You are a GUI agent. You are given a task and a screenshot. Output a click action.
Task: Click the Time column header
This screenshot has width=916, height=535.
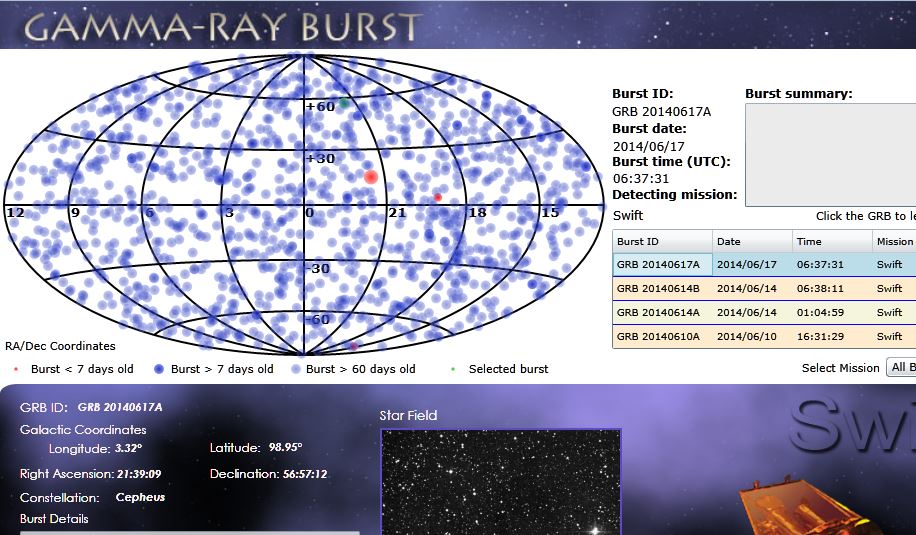pyautogui.click(x=831, y=241)
